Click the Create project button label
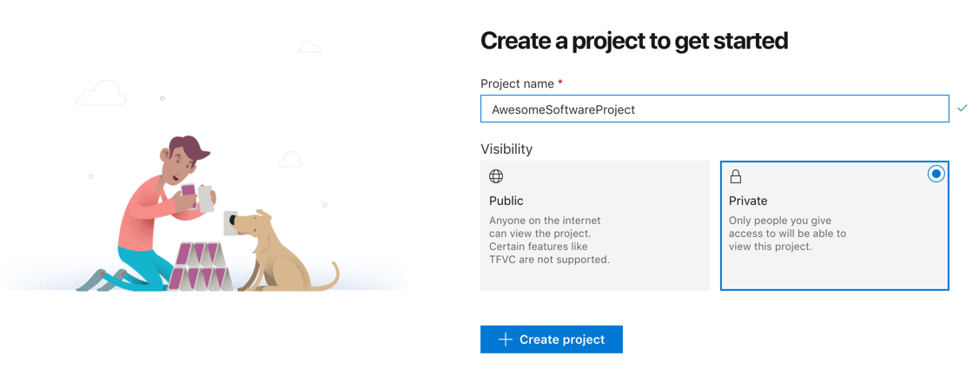The image size is (980, 376). click(562, 340)
